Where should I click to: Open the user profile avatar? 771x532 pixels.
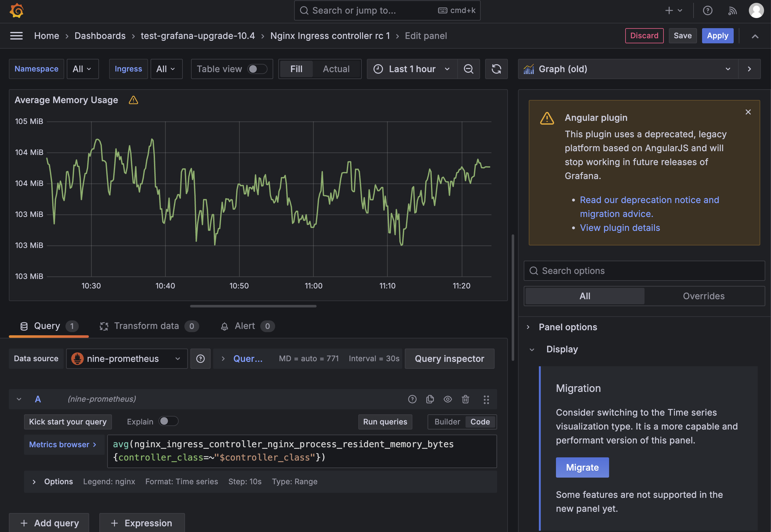point(756,11)
